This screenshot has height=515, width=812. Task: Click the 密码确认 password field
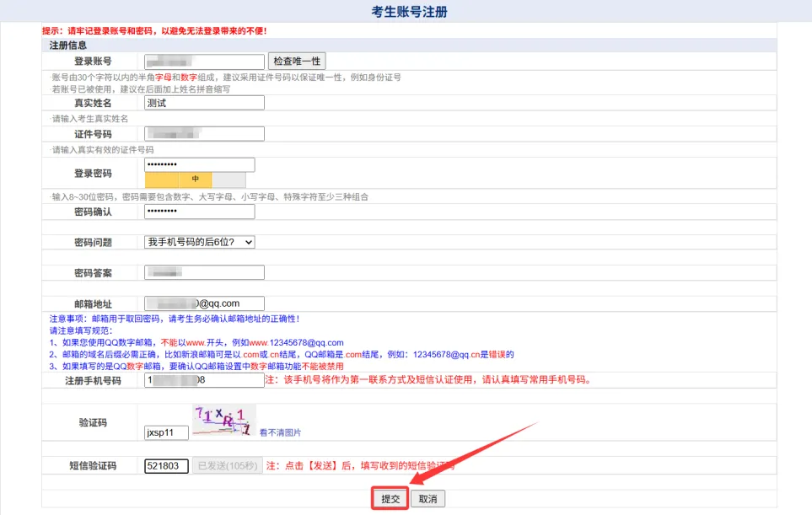[199, 212]
